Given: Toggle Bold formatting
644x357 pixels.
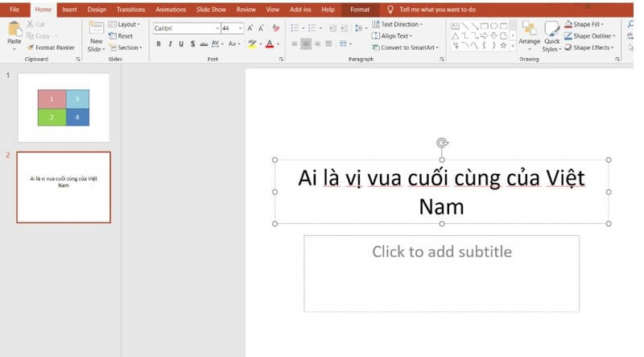Looking at the screenshot, I should click(x=159, y=44).
